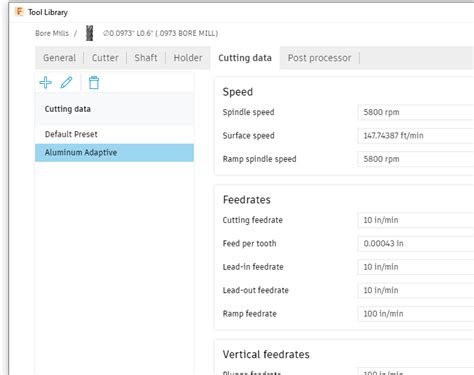Click the Feed per tooth field

point(416,244)
